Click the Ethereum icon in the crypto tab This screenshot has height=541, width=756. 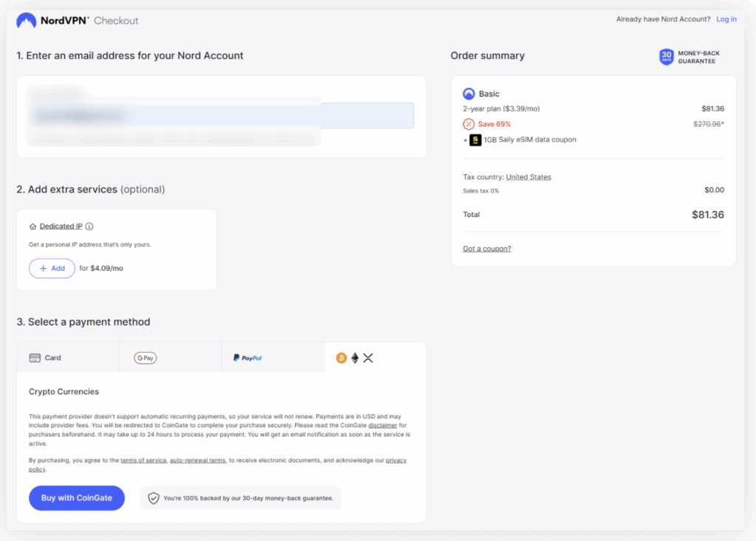355,358
